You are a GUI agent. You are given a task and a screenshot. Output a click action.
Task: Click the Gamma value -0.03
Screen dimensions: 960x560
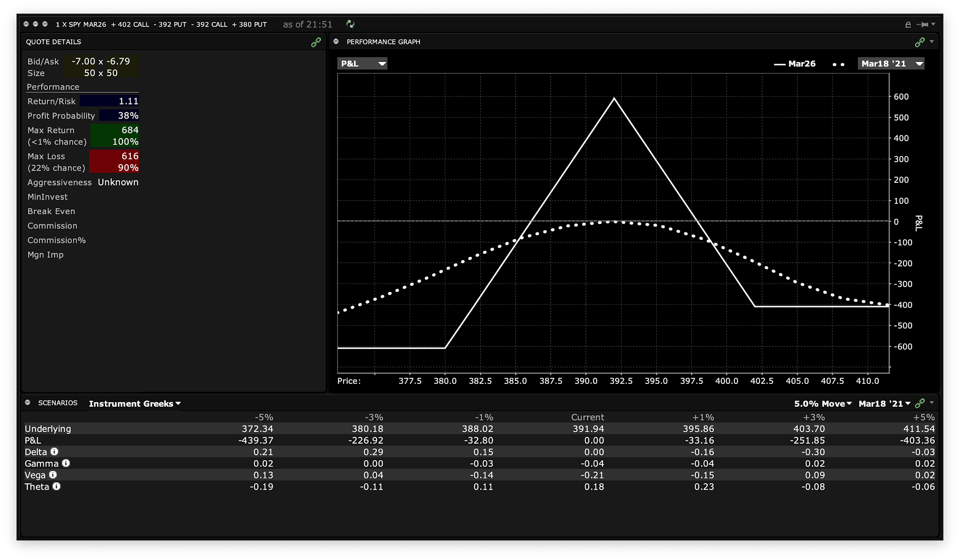pos(481,464)
